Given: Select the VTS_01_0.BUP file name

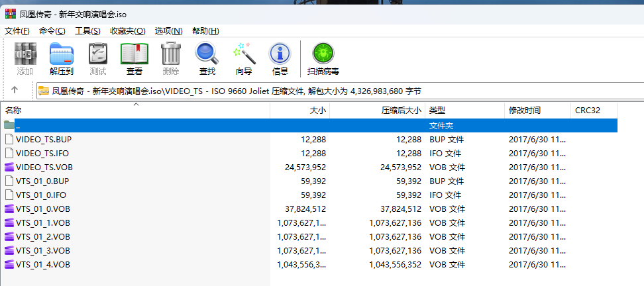Looking at the screenshot, I should click(42, 181).
